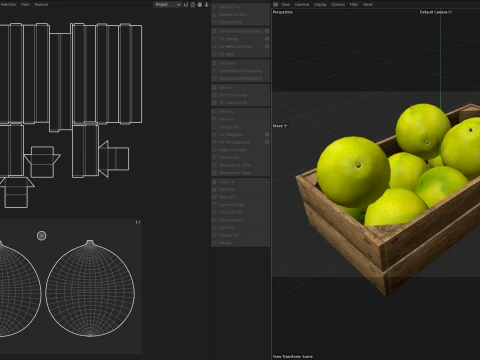Click the Paste UV command

pyautogui.click(x=240, y=190)
